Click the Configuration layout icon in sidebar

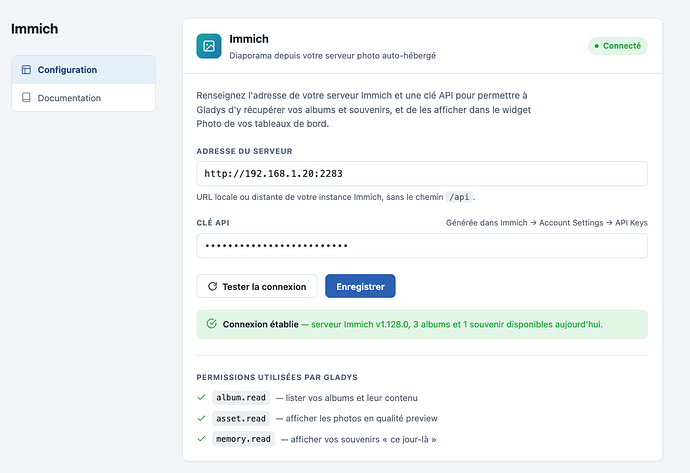point(26,70)
